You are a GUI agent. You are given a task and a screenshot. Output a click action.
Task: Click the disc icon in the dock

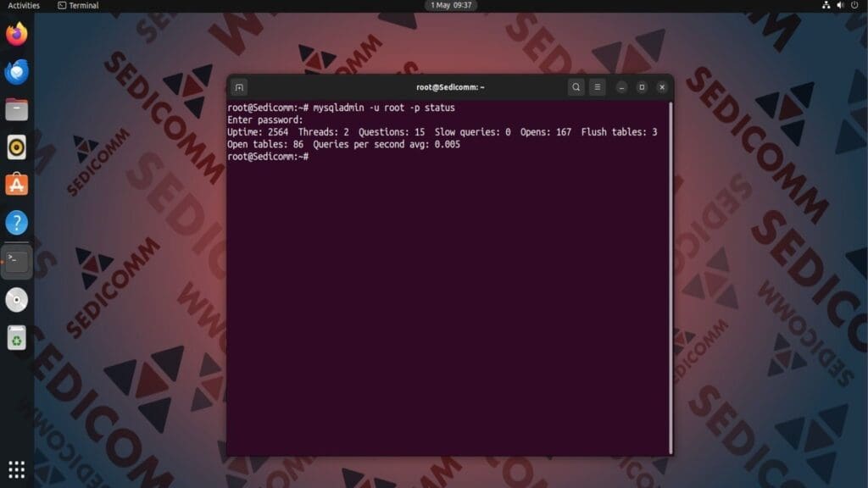17,299
